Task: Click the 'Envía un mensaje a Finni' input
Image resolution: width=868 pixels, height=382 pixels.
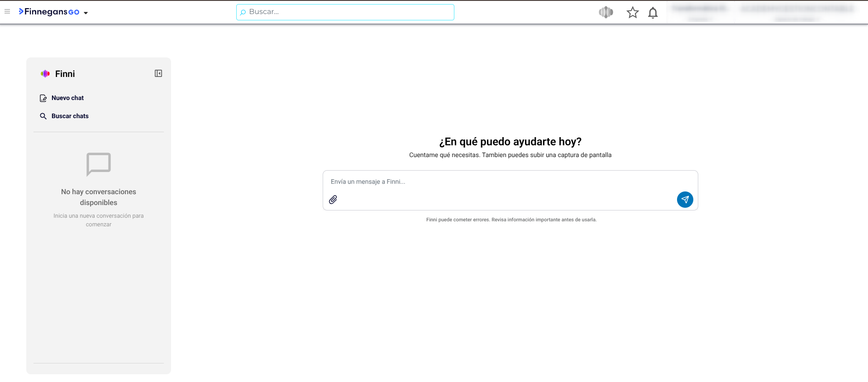Action: (x=498, y=182)
